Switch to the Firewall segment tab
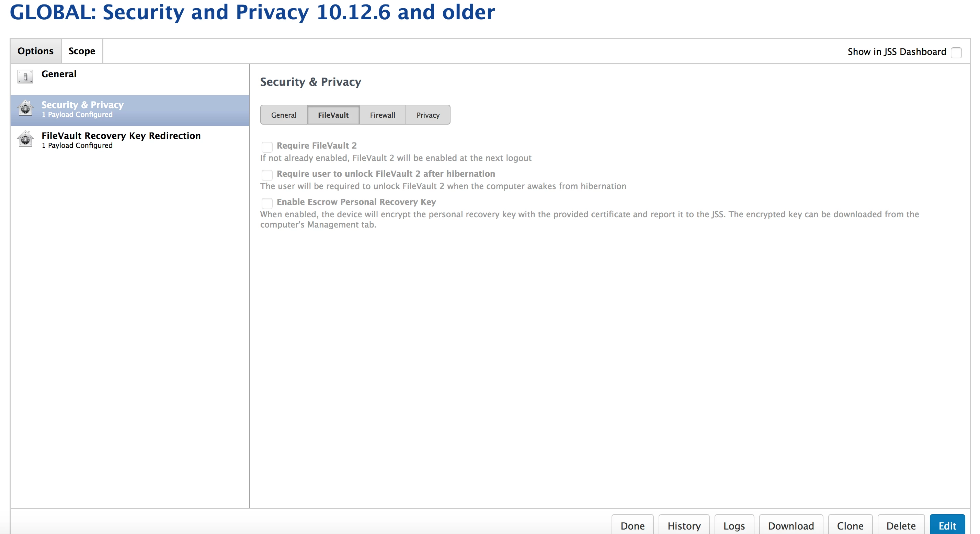Viewport: 980px width, 534px height. (x=383, y=115)
